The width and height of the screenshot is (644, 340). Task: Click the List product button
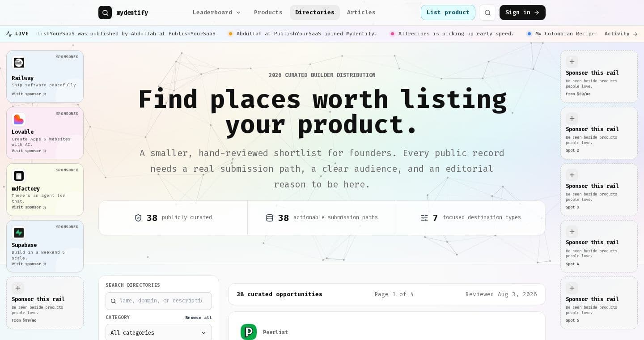(x=448, y=13)
